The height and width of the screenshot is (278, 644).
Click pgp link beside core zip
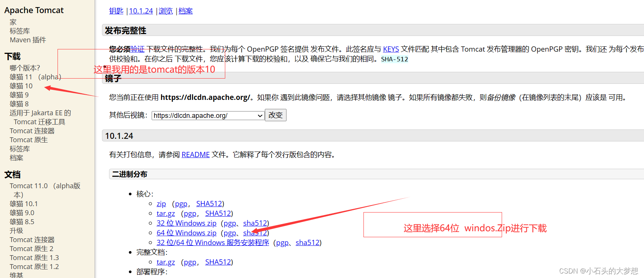[181, 204]
